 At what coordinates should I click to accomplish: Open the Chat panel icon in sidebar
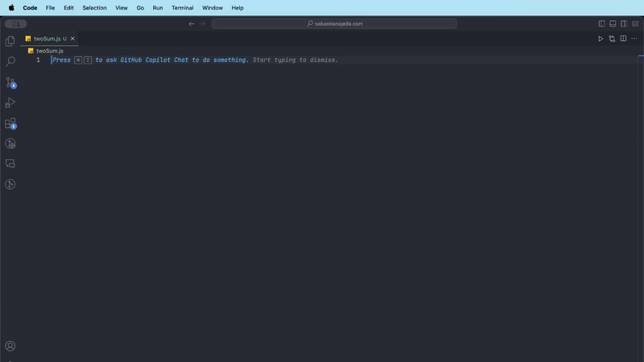point(10,164)
